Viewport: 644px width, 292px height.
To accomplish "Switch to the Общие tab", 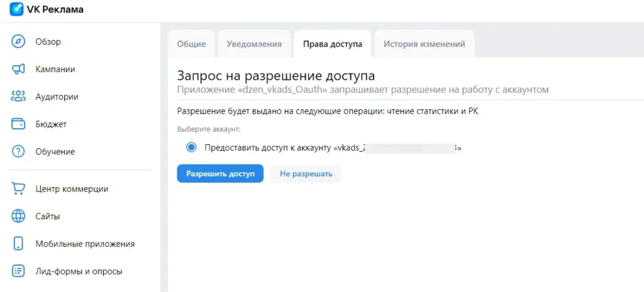I will [191, 44].
